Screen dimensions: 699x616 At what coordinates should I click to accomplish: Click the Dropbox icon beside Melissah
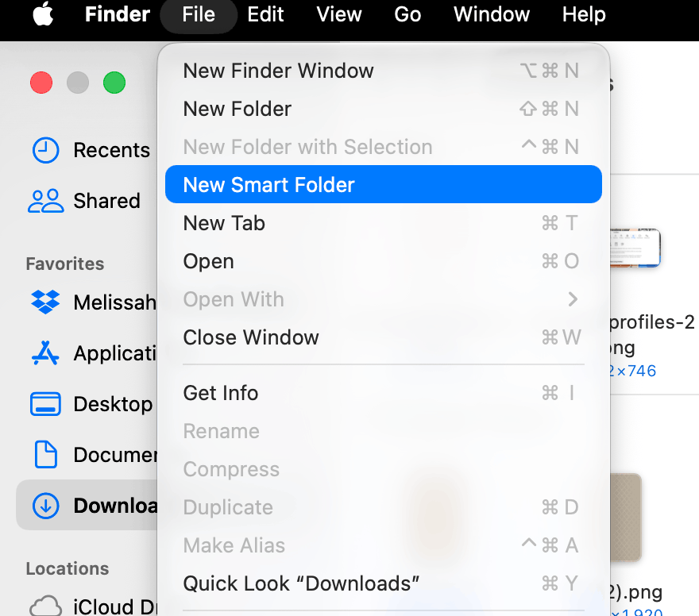(45, 302)
